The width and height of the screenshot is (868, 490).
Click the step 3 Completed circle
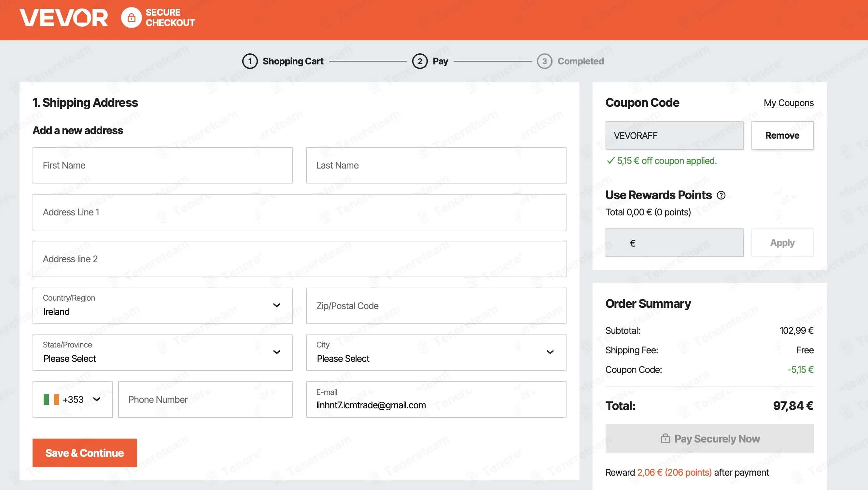pos(544,61)
